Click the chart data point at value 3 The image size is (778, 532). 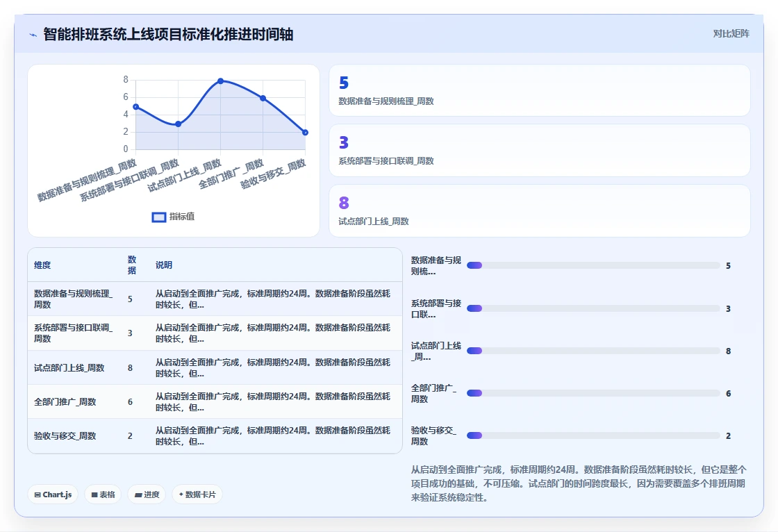[x=178, y=124]
